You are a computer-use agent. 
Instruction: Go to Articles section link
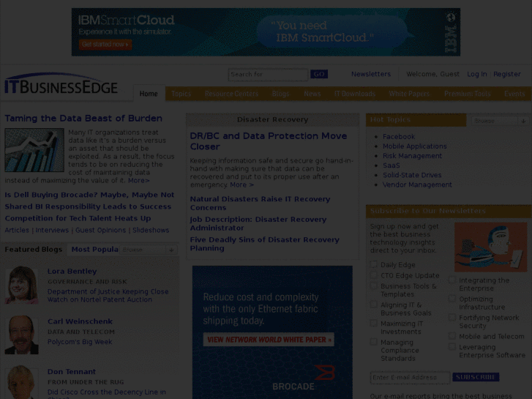(x=17, y=230)
